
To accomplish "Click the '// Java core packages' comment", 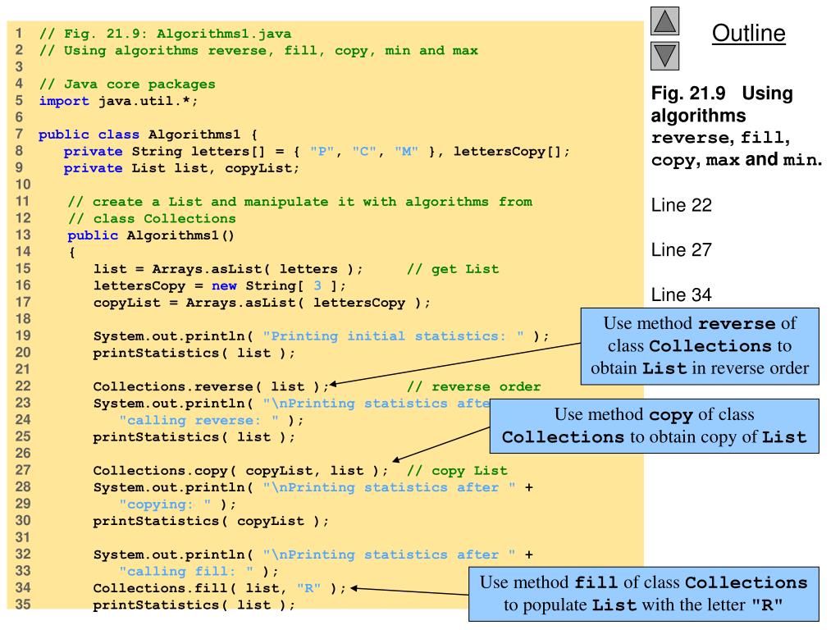I will click(x=127, y=84).
